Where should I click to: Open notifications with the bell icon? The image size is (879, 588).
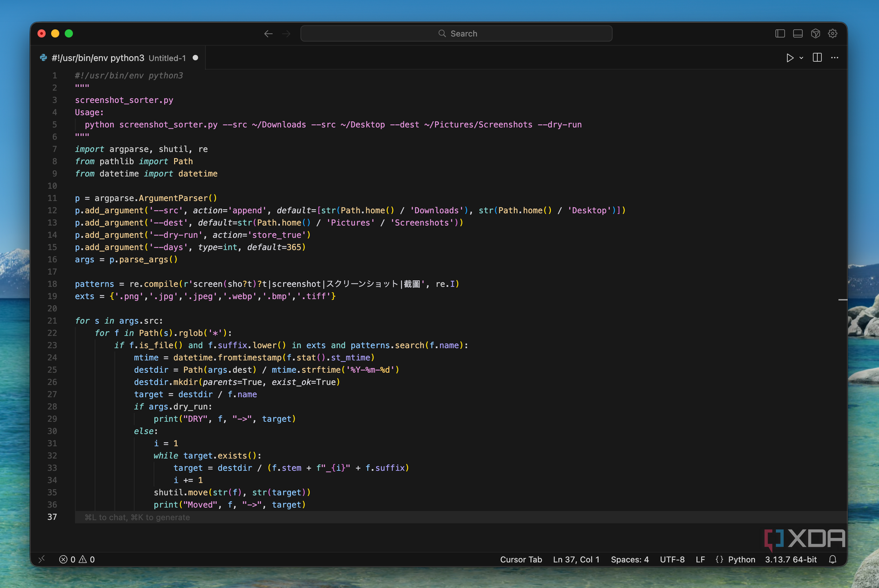833,559
